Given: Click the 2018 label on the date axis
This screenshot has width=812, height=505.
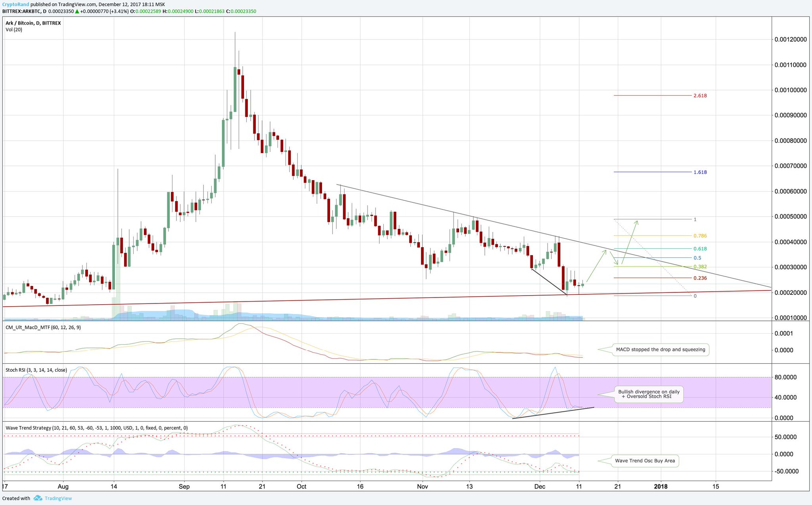Looking at the screenshot, I should coord(661,486).
